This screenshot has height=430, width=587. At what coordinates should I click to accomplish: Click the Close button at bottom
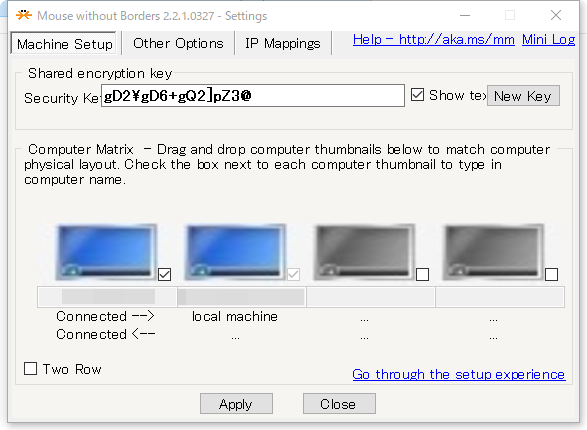(339, 403)
